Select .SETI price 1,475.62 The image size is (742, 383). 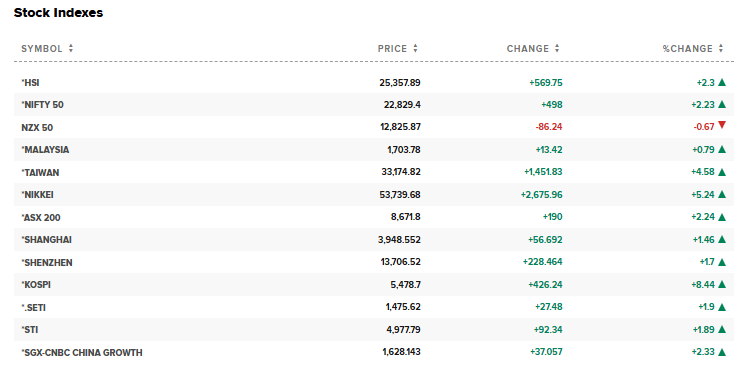click(x=403, y=307)
